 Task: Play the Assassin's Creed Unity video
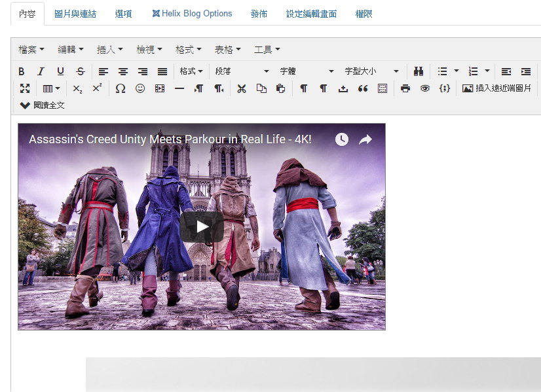[202, 226]
